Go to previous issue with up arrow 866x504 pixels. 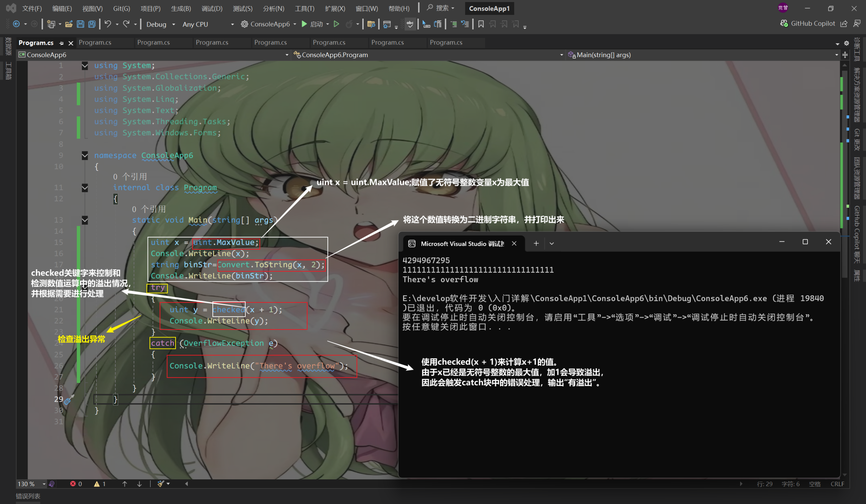point(124,484)
